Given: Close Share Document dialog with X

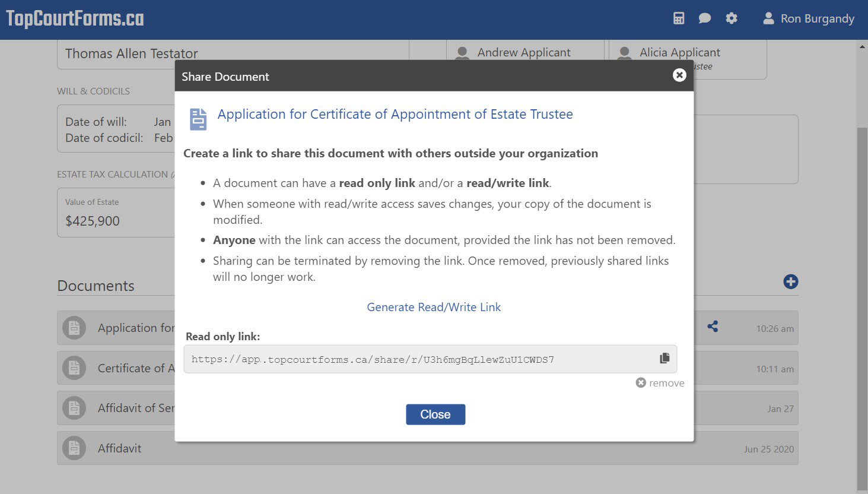Looking at the screenshot, I should 679,75.
